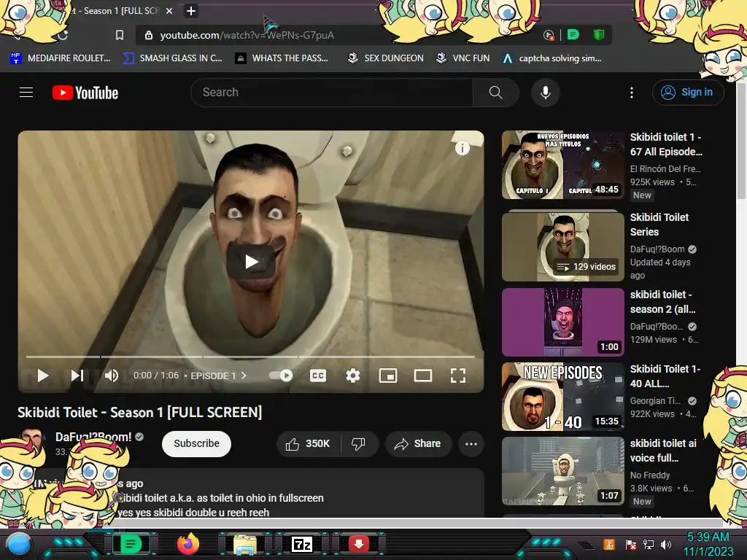Mute the video volume speaker icon
The height and width of the screenshot is (560, 747).
(112, 376)
